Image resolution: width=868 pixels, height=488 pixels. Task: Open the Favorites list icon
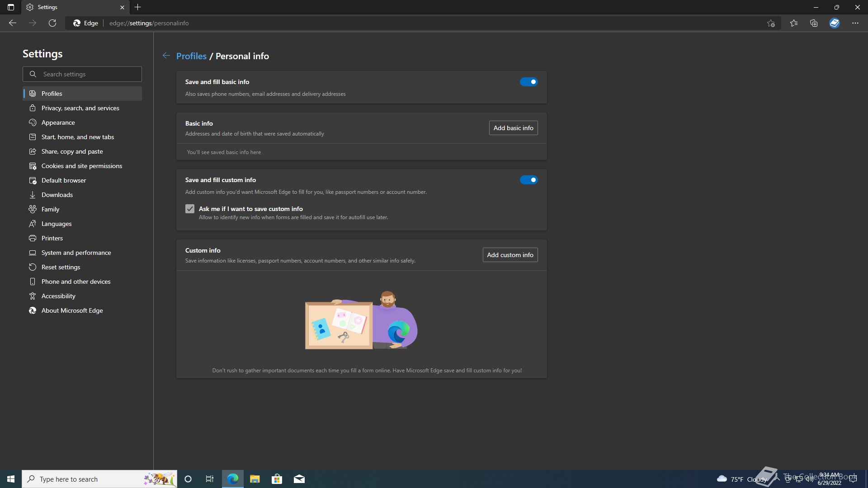coord(794,23)
